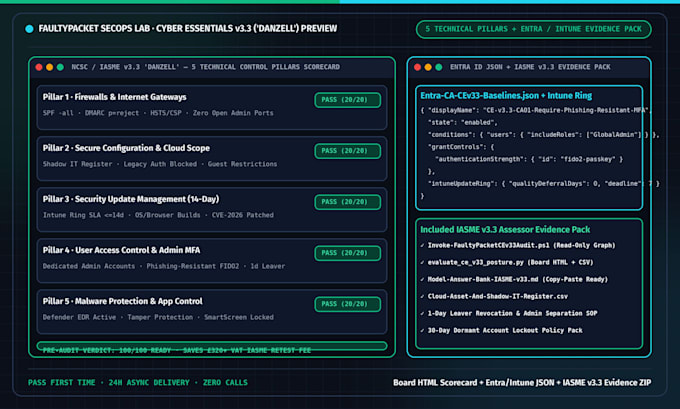Click Pass First Time · 24H Async Delivery footer

pos(138,383)
